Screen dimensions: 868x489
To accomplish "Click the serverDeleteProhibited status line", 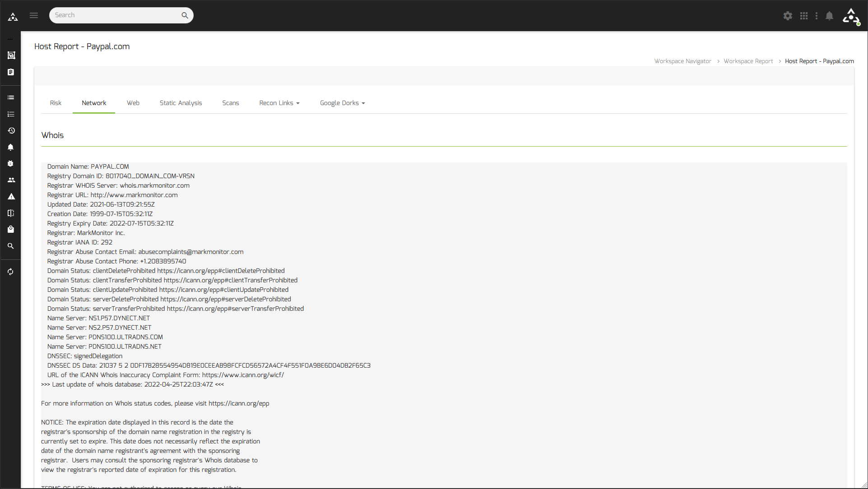I will (x=169, y=299).
